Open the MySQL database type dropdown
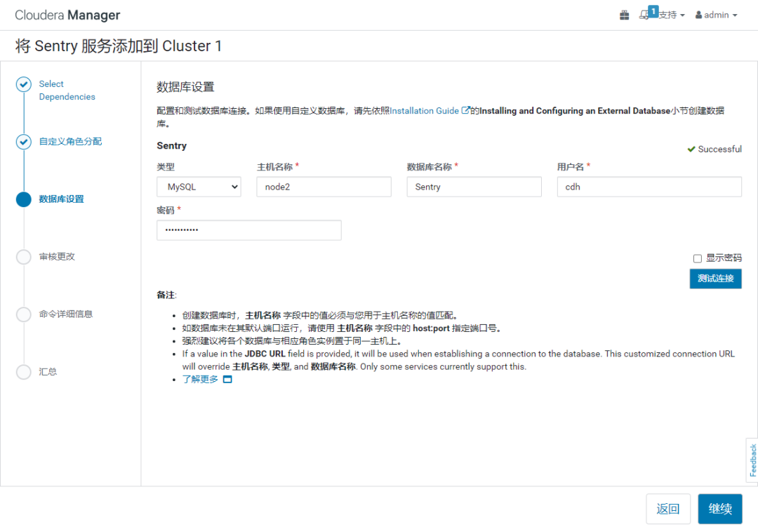The image size is (758, 532). tap(199, 187)
